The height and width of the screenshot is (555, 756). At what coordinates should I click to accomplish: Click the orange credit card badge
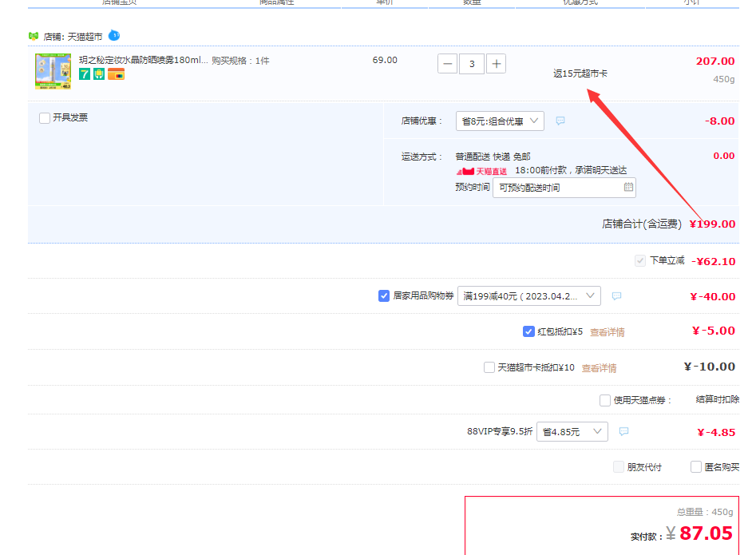117,73
